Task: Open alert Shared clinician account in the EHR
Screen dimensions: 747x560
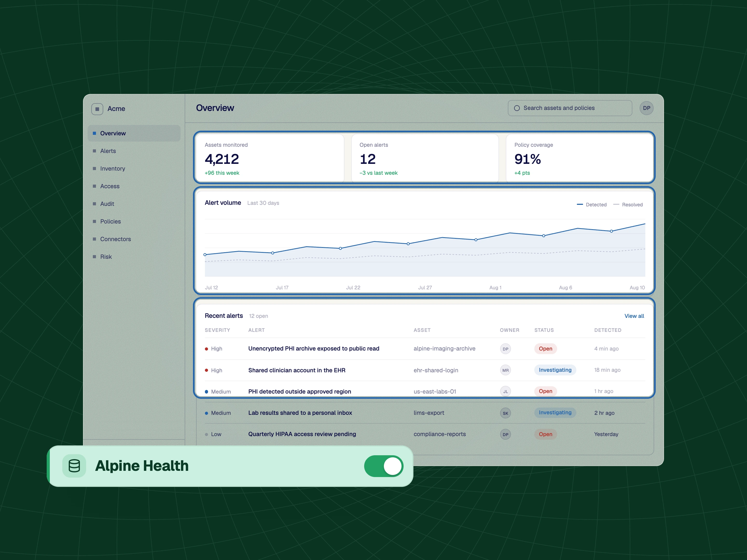Action: (x=297, y=370)
